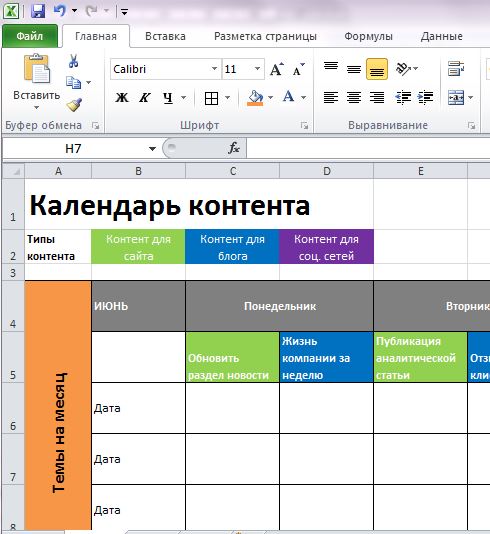The height and width of the screenshot is (534, 490).
Task: Select the Понедельник header cell
Action: (x=280, y=306)
